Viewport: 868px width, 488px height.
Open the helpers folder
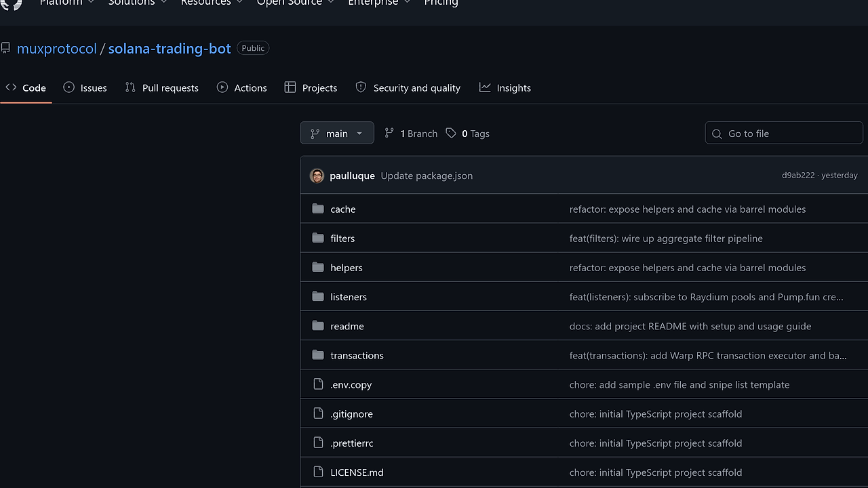[347, 268]
